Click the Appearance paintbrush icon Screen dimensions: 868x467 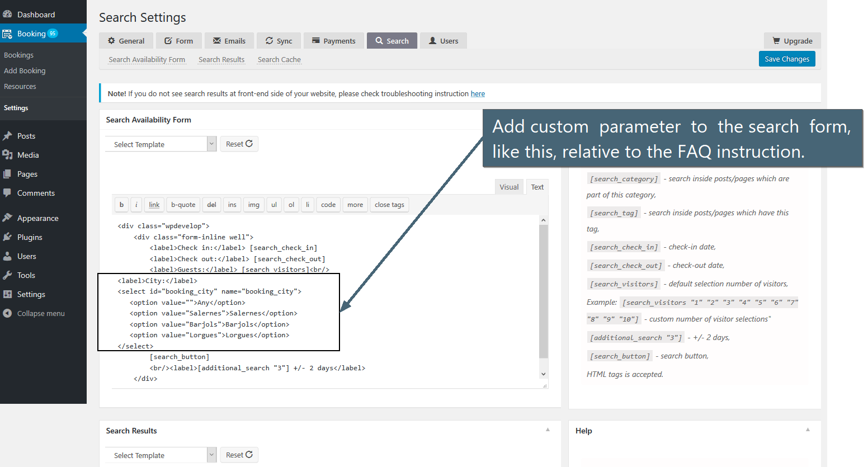coord(7,218)
